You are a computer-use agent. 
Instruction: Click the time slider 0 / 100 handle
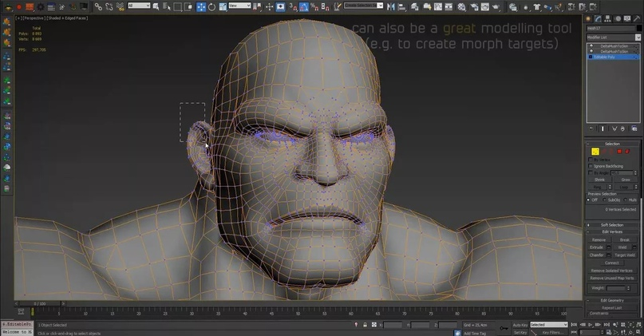(40, 303)
